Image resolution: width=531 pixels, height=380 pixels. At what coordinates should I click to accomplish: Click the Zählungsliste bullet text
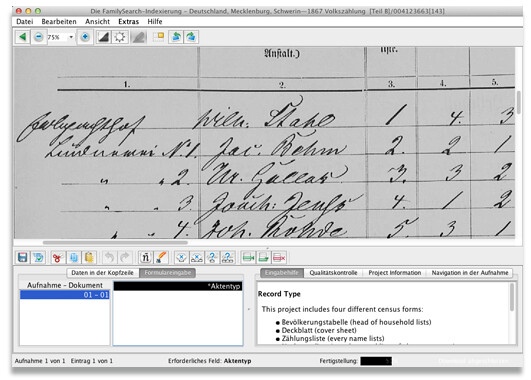pos(333,338)
